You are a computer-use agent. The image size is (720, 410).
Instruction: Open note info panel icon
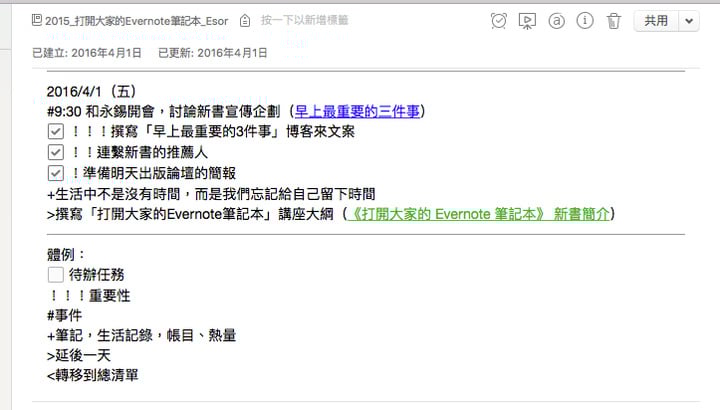[586, 20]
